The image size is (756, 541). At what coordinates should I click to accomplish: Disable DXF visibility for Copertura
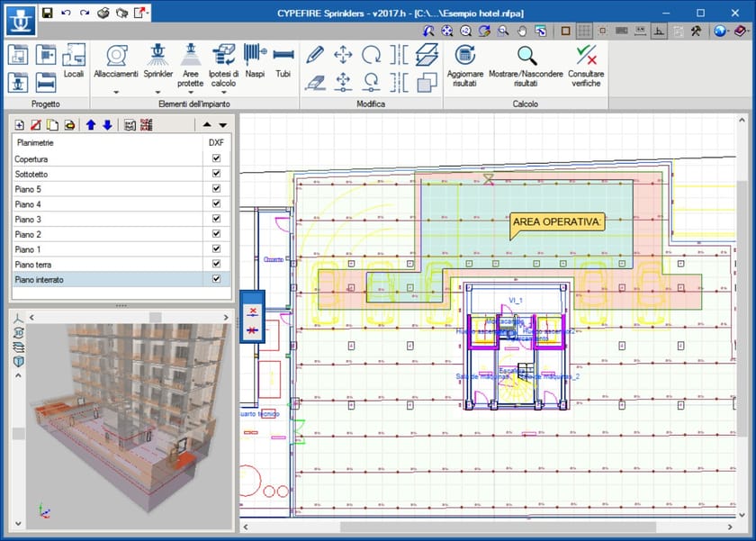214,158
